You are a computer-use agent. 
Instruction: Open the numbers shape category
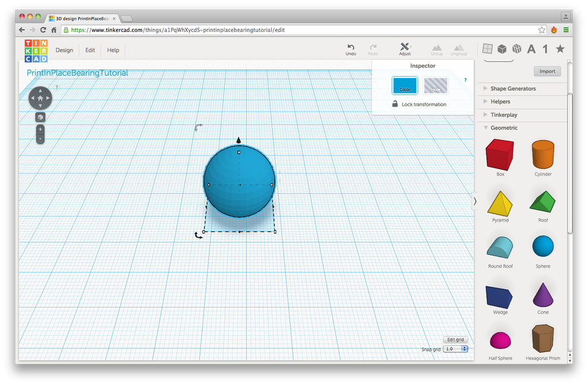[546, 49]
